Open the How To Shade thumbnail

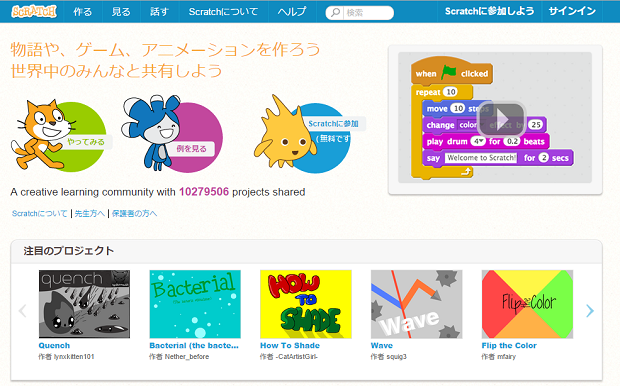306,304
